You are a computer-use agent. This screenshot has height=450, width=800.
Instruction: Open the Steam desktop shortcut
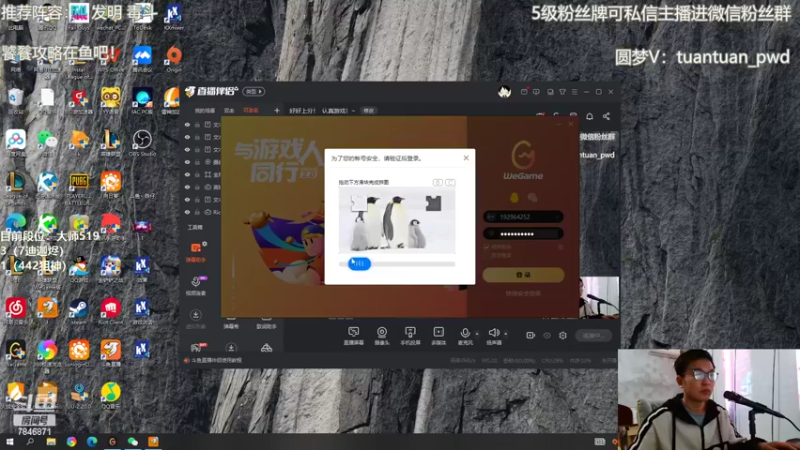pyautogui.click(x=79, y=310)
